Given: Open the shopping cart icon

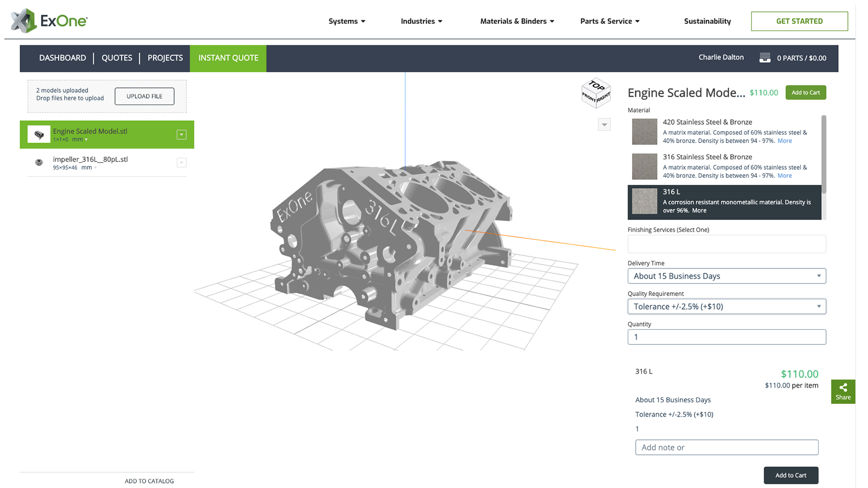Looking at the screenshot, I should 764,58.
